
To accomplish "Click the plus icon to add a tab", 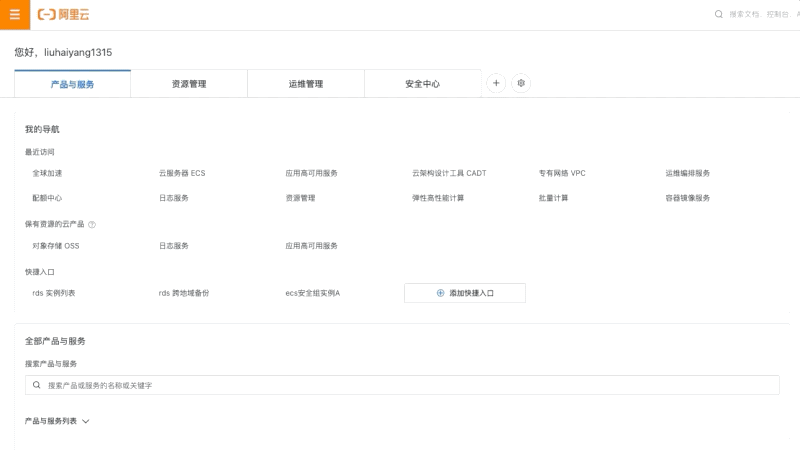I will coord(496,83).
